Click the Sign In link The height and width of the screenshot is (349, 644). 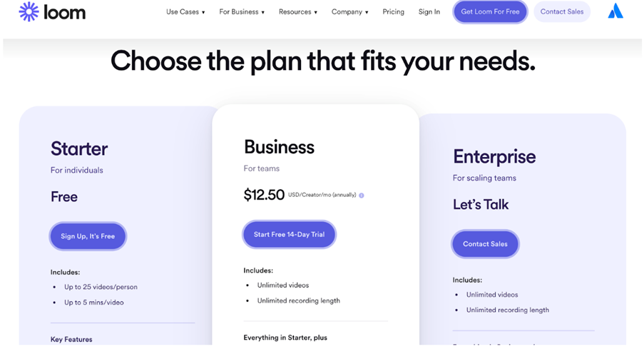pyautogui.click(x=429, y=12)
